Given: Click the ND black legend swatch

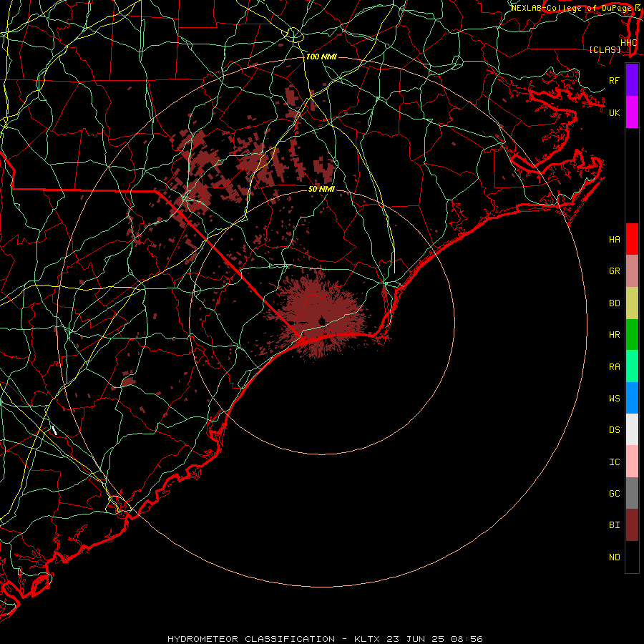Looking at the screenshot, I should (x=632, y=557).
